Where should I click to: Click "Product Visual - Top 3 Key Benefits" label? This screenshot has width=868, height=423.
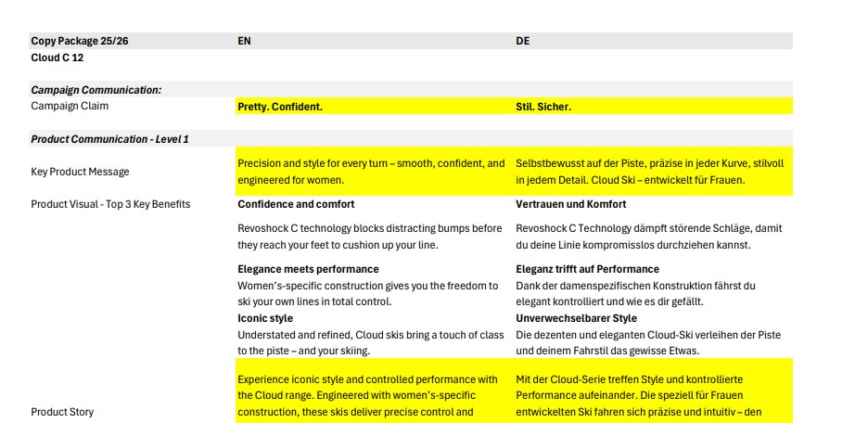point(110,204)
